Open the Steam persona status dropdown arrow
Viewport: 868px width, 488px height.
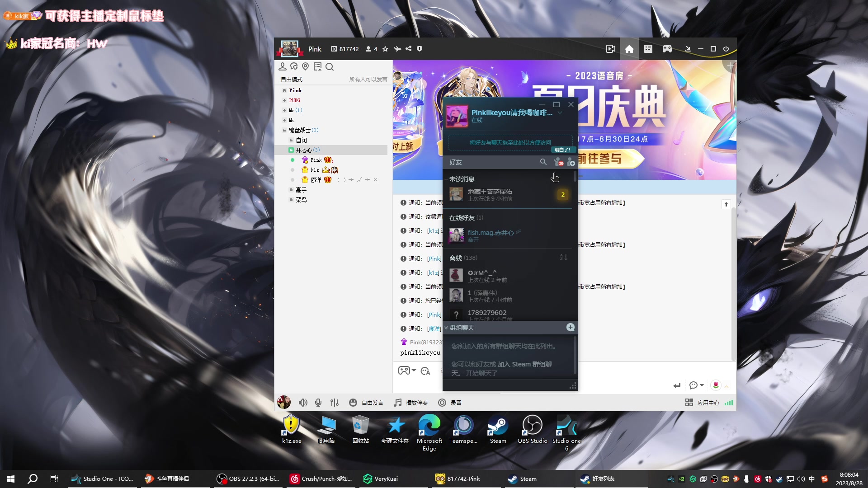[x=560, y=113]
